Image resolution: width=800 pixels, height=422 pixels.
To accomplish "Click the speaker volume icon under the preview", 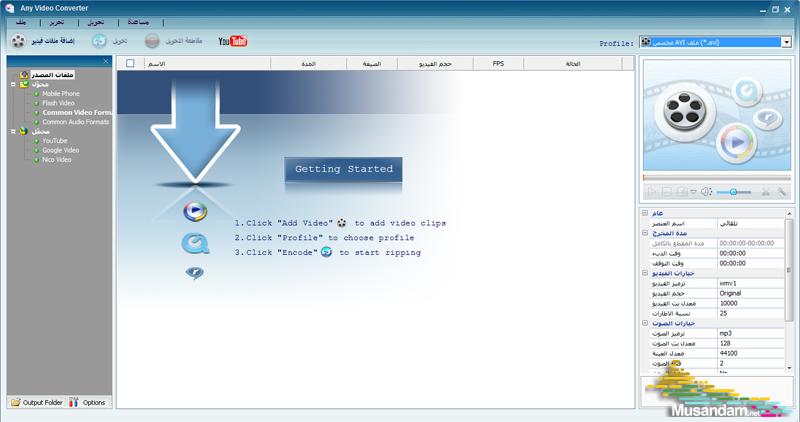I will point(706,192).
